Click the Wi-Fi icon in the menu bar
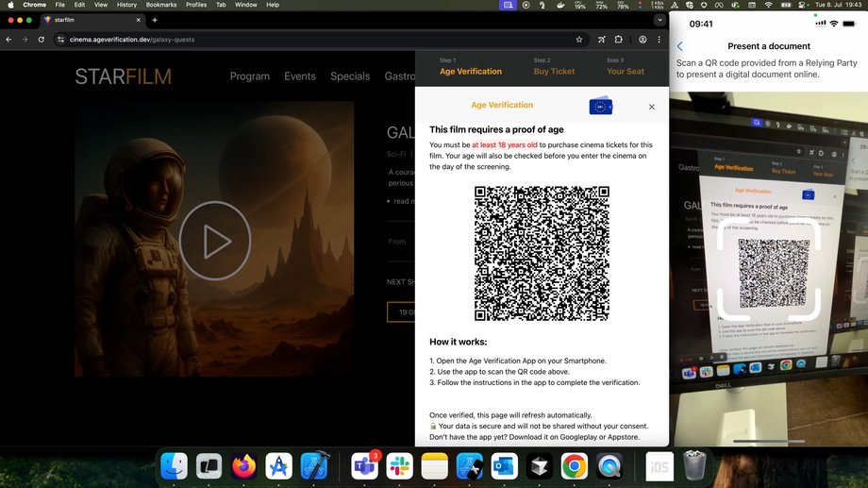 (x=768, y=5)
